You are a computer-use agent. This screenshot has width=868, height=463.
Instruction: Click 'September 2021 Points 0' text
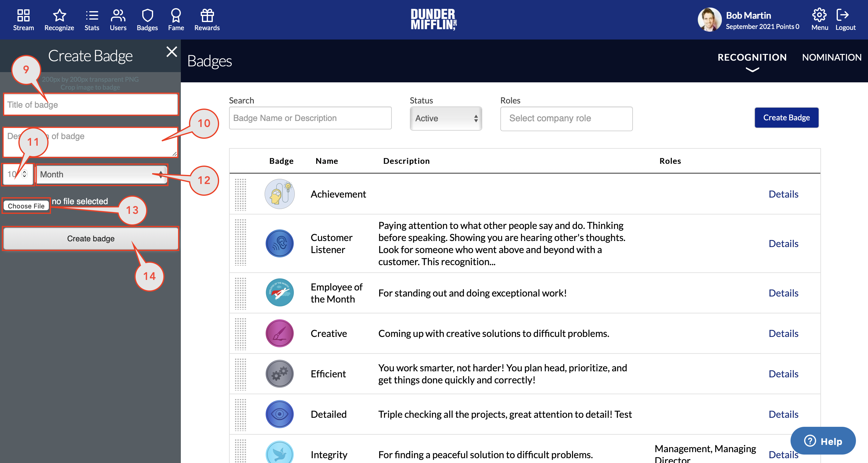[x=762, y=26]
